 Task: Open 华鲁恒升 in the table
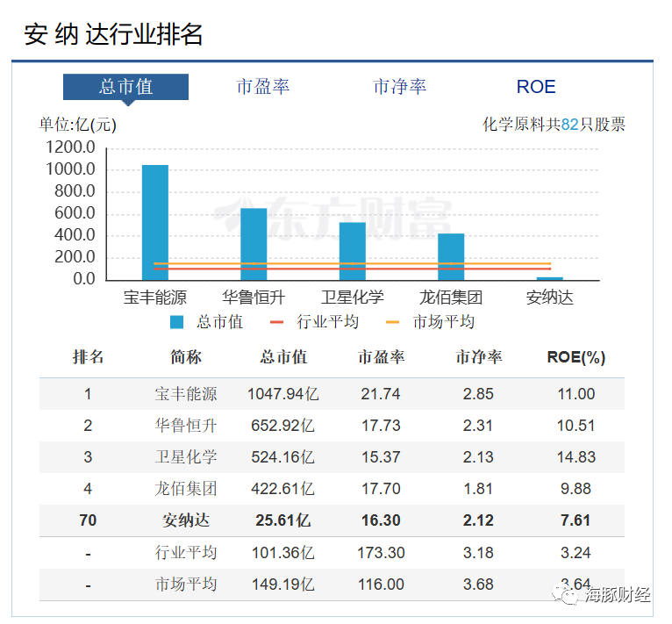click(x=186, y=426)
